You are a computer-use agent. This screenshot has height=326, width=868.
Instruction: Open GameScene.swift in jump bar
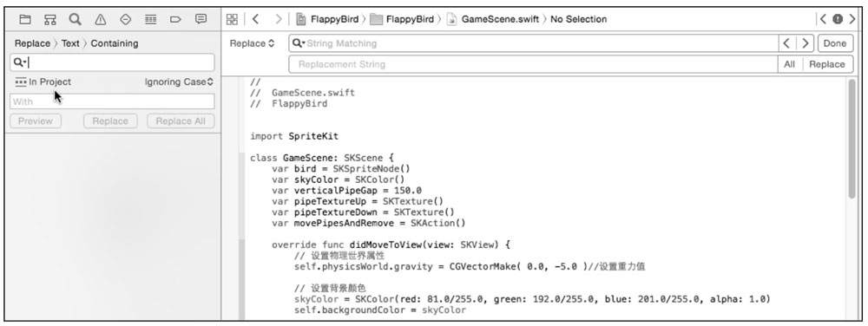point(493,19)
